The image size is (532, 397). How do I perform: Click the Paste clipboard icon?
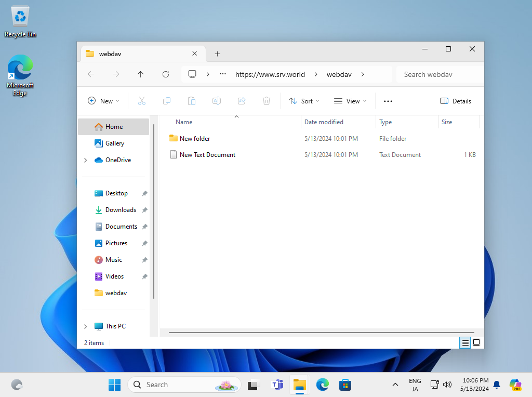coord(192,101)
